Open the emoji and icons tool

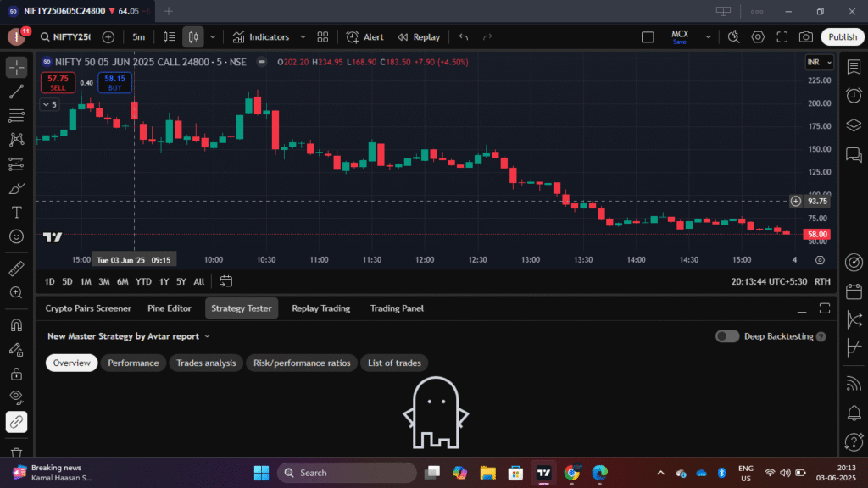click(x=17, y=237)
